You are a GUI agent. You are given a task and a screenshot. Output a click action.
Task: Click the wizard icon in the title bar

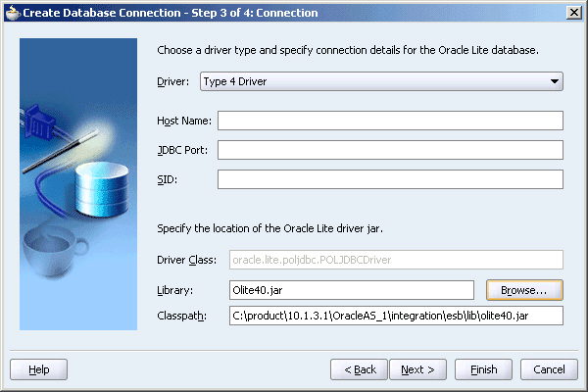(x=13, y=13)
